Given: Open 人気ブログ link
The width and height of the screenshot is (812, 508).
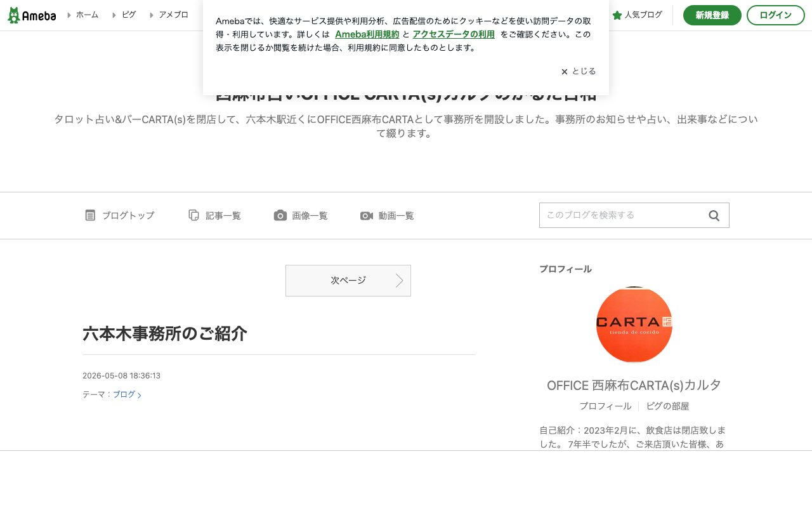Looking at the screenshot, I should point(643,15).
